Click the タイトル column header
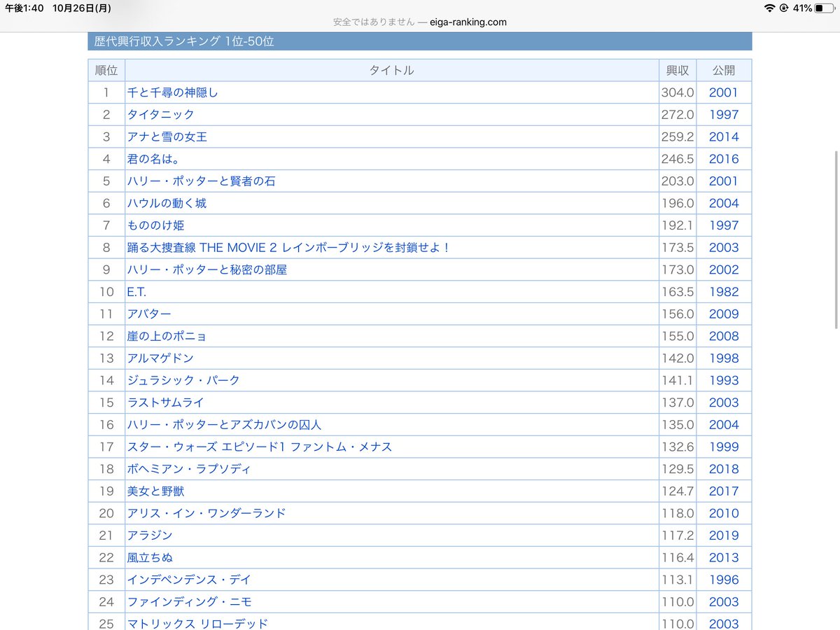The width and height of the screenshot is (840, 630). tap(391, 70)
